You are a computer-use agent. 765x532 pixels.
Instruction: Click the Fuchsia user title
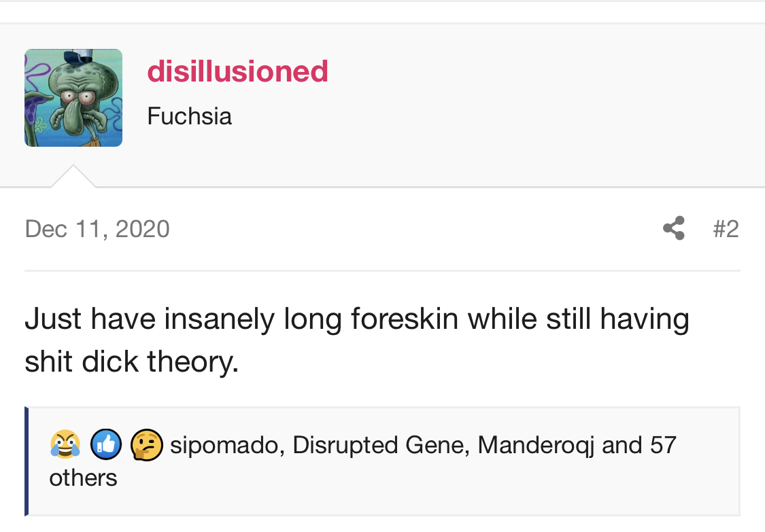189,116
